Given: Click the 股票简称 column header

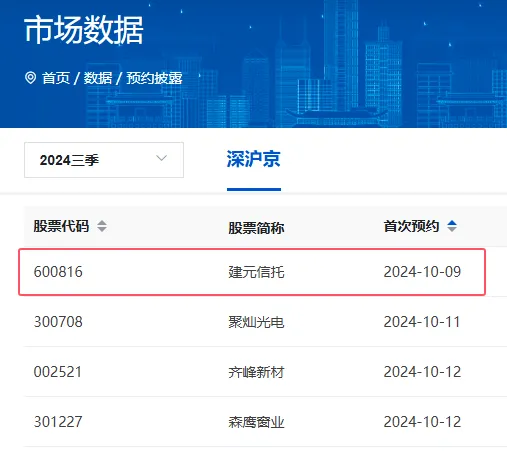Looking at the screenshot, I should click(x=256, y=228).
